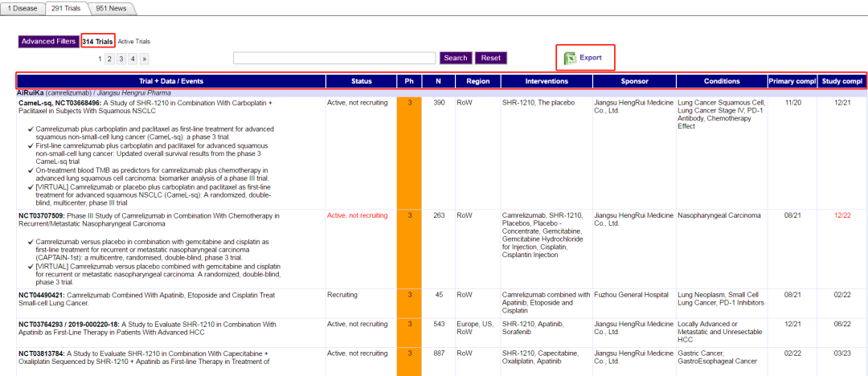The image size is (868, 376).
Task: Go to results page 3
Action: (121, 58)
